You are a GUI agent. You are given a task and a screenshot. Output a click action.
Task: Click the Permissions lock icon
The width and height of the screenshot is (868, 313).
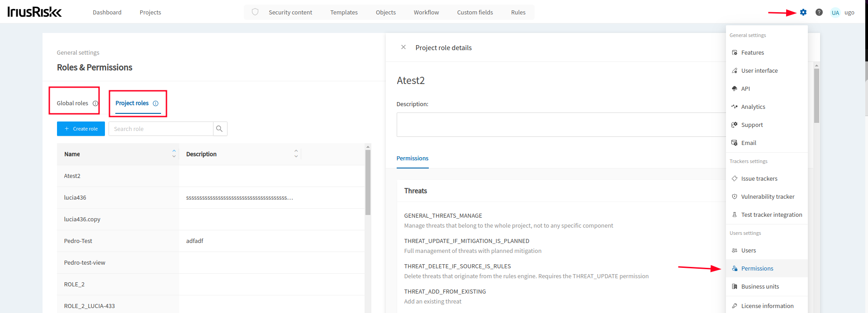(735, 269)
